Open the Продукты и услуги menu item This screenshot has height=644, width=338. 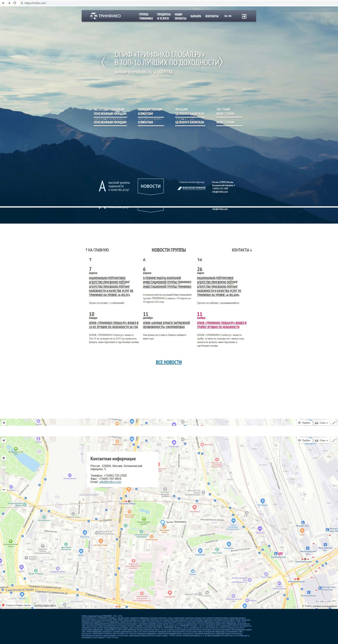pos(164,16)
